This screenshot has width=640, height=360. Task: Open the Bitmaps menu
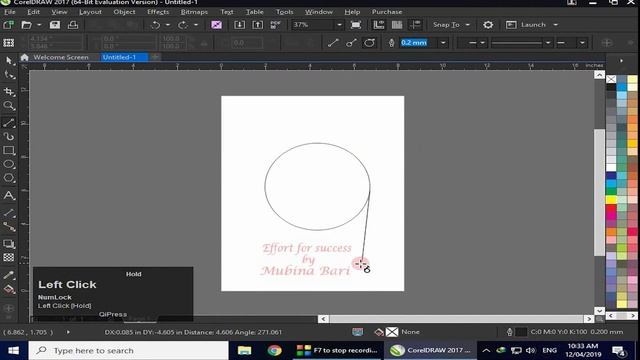[194, 12]
